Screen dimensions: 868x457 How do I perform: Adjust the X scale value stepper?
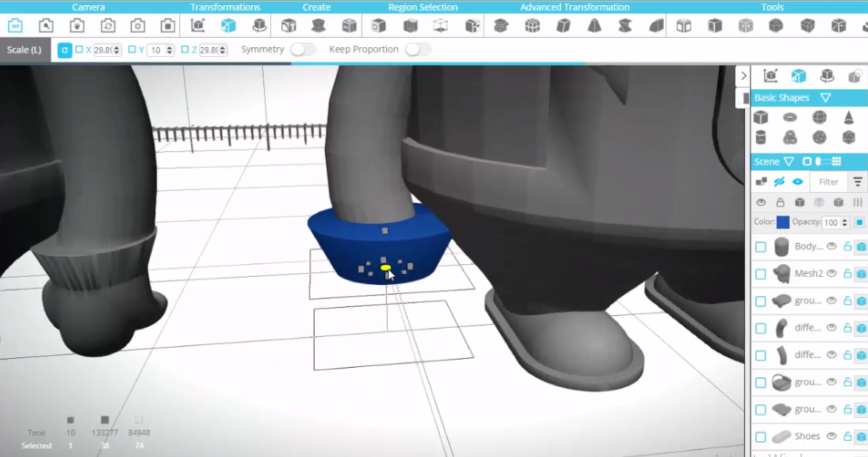tap(117, 50)
